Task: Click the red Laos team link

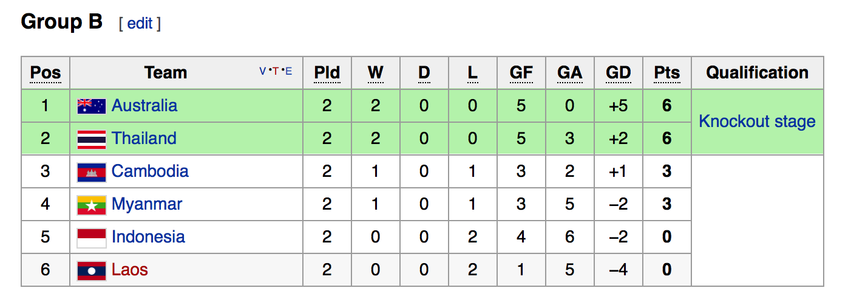Action: point(130,270)
